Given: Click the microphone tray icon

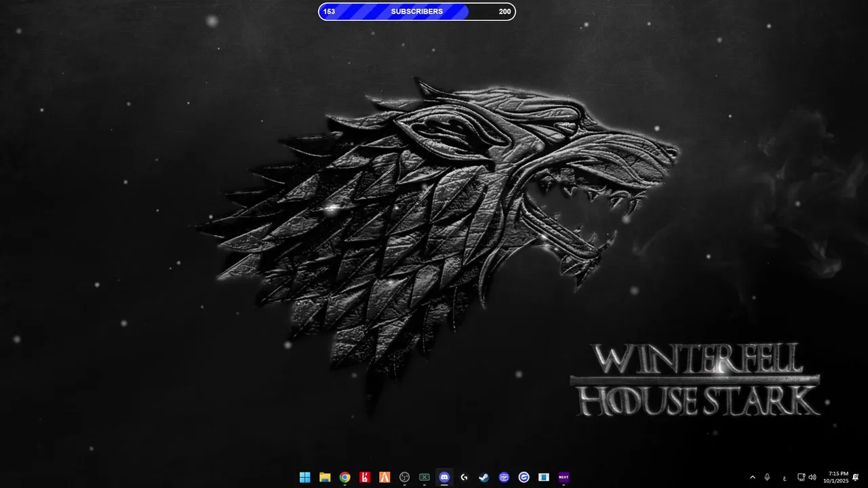Looking at the screenshot, I should coord(767,478).
